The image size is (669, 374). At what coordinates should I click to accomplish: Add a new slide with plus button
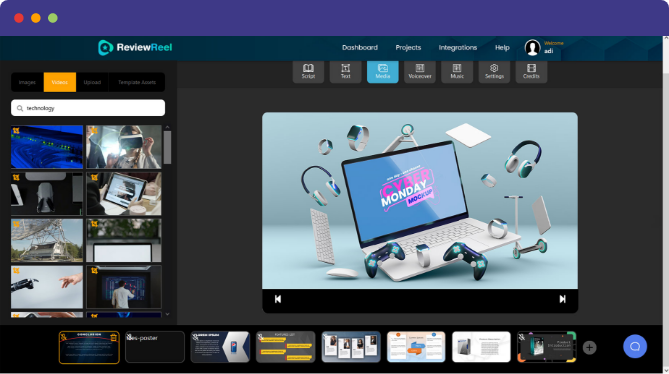[589, 348]
